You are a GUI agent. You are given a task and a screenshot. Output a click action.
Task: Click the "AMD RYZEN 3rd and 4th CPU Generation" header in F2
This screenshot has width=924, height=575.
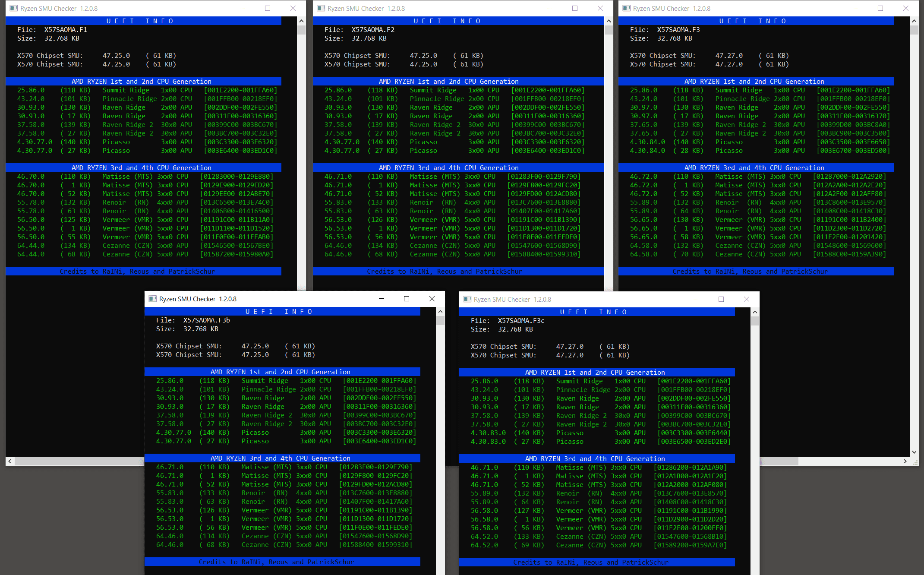458,167
